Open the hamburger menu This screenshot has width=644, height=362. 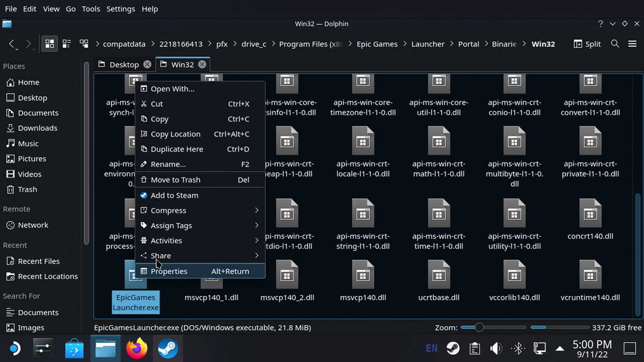[x=632, y=44]
